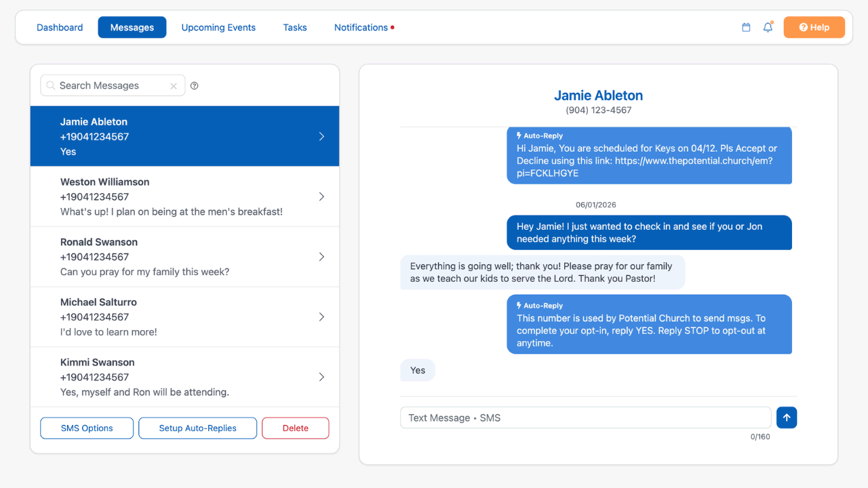
Task: Click the name Weston Williamson in the list
Action: click(105, 182)
